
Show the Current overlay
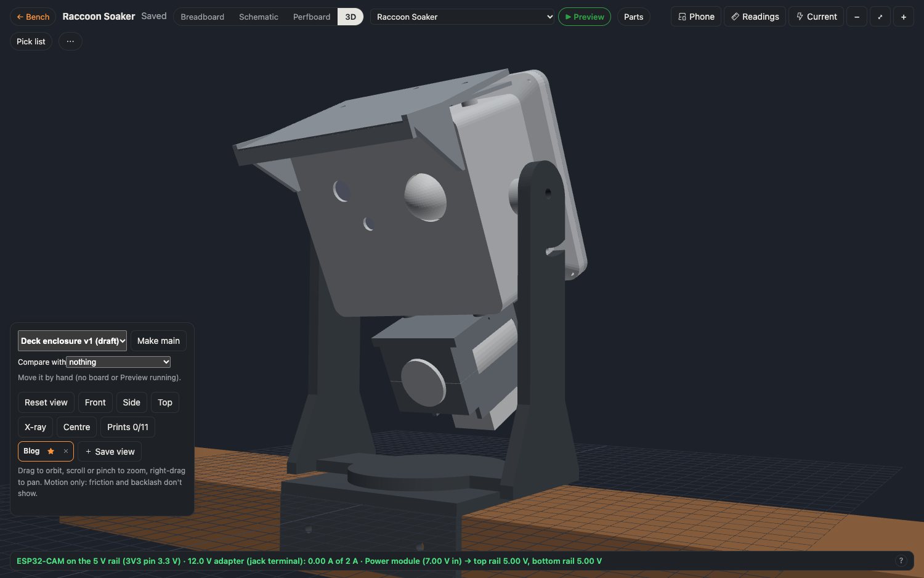coord(816,17)
